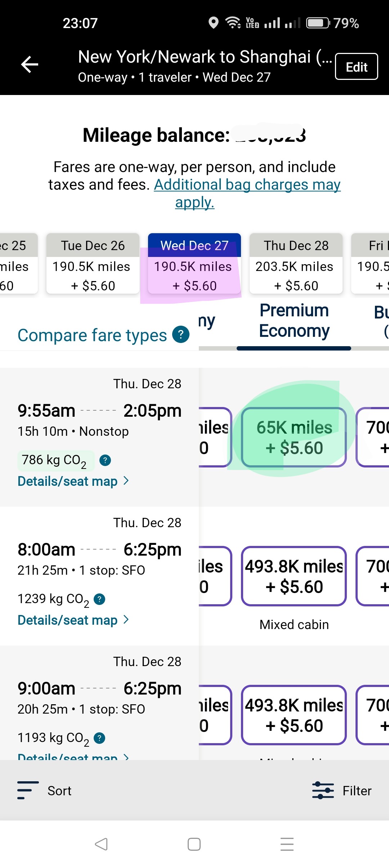Tap the 1239 kg CO2 info icon

point(99,599)
